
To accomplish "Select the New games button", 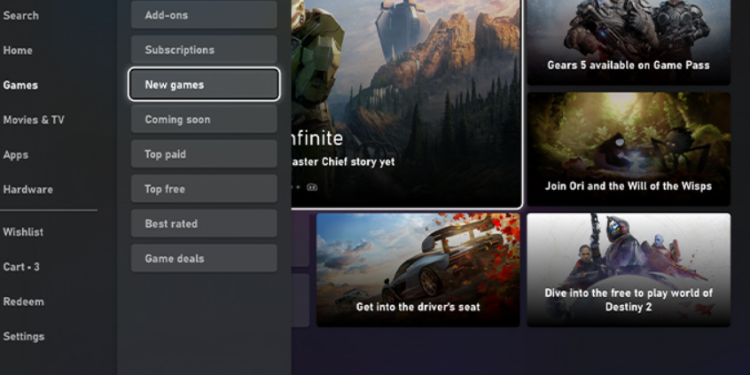I will point(204,85).
